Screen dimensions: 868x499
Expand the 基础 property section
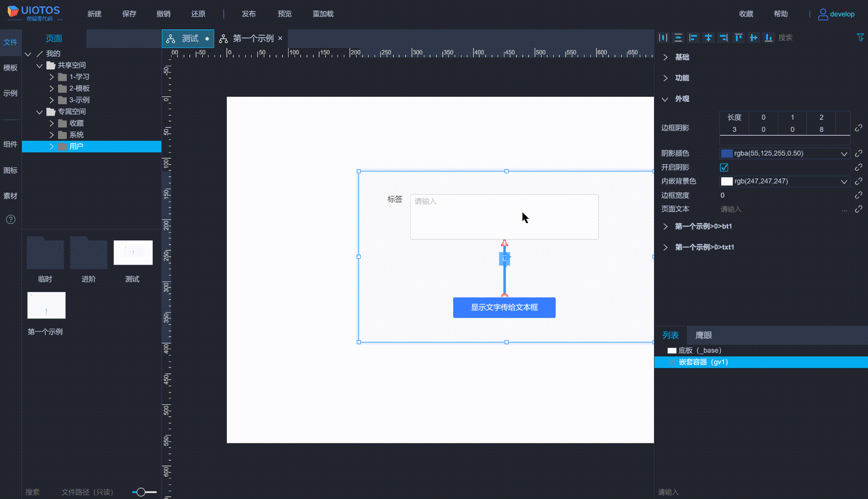point(665,57)
